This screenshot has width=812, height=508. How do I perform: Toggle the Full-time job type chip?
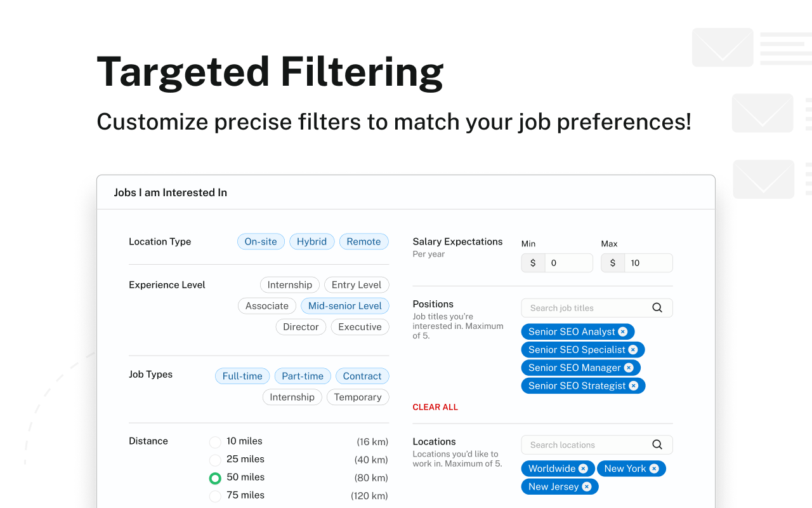[x=242, y=376]
